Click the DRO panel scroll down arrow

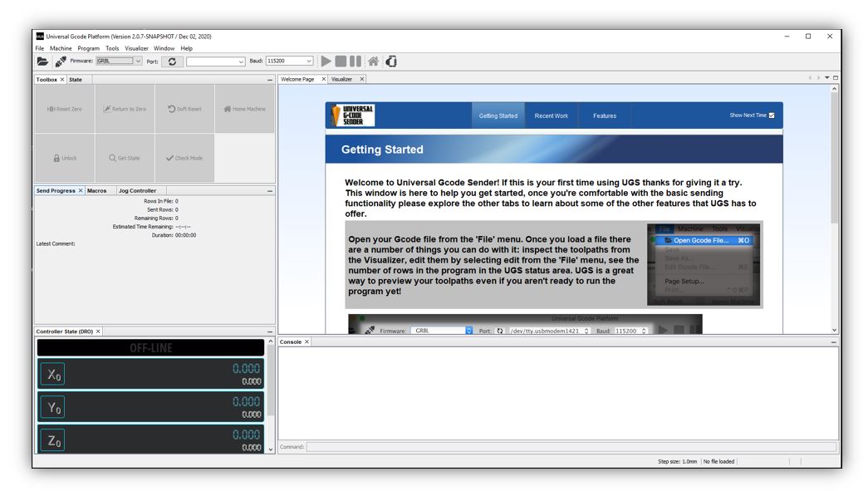271,449
